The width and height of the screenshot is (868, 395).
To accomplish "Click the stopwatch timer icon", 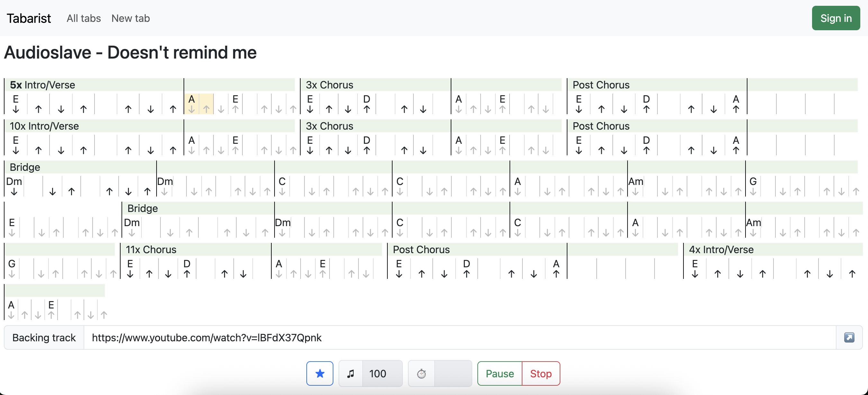I will [x=421, y=373].
